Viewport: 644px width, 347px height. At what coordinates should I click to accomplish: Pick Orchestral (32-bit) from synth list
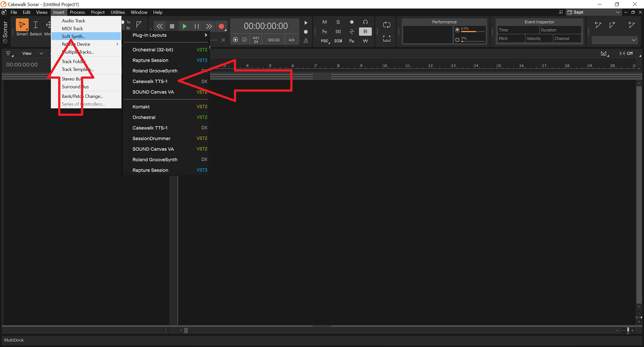click(165, 50)
